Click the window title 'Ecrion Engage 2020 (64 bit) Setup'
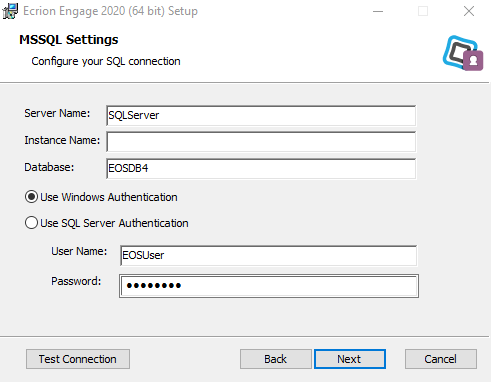 pyautogui.click(x=110, y=11)
